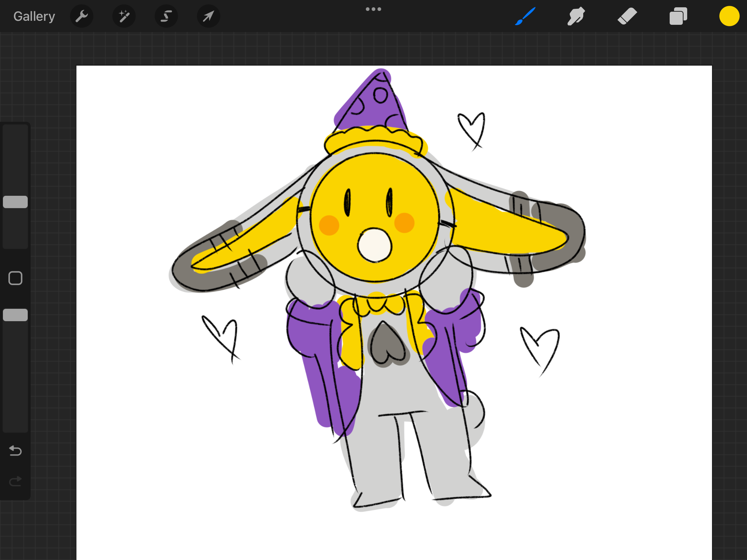
Task: Open the Layers panel
Action: point(678,16)
